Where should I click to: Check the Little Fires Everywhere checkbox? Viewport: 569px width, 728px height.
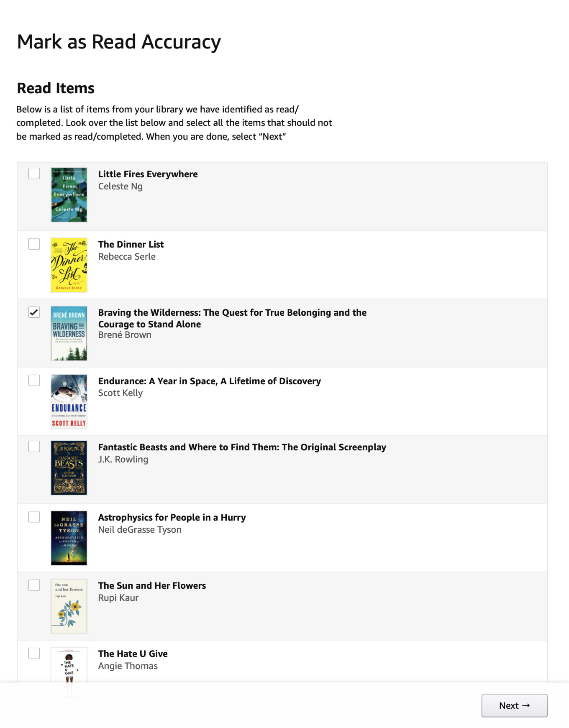pos(34,174)
